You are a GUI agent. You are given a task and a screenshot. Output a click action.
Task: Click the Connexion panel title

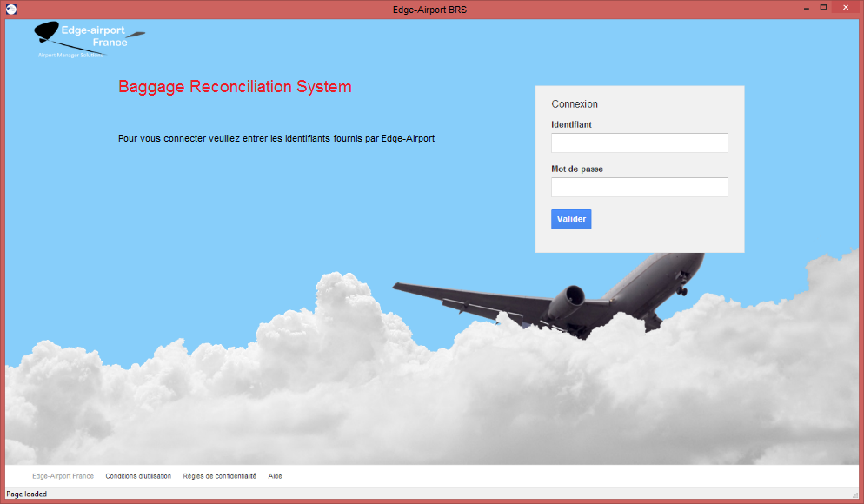click(575, 104)
